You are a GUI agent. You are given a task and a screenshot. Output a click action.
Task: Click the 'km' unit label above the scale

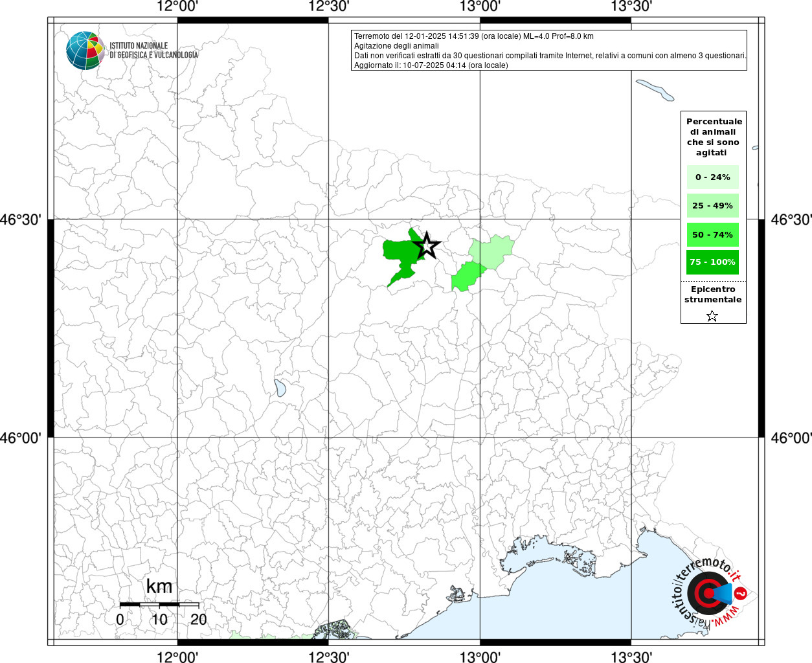(x=159, y=586)
